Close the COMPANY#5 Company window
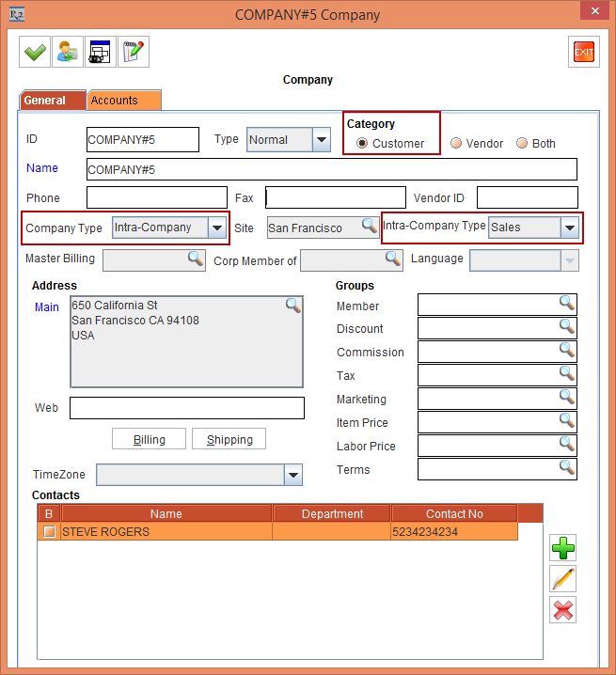Viewport: 616px width, 675px height. point(595,10)
